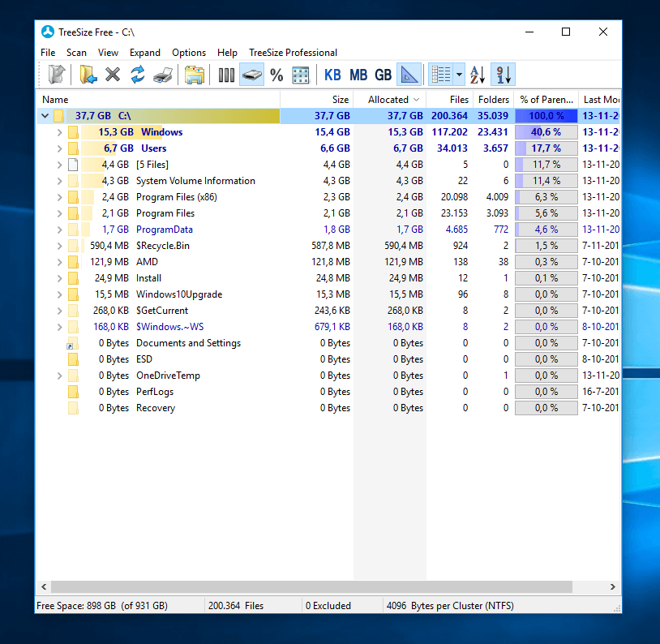Click the stop scan X icon

coord(113,75)
